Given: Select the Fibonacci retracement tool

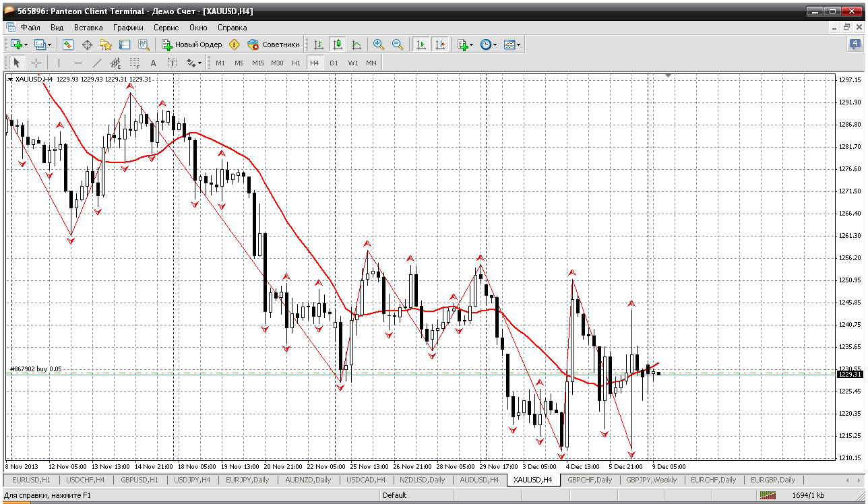Looking at the screenshot, I should pyautogui.click(x=135, y=63).
